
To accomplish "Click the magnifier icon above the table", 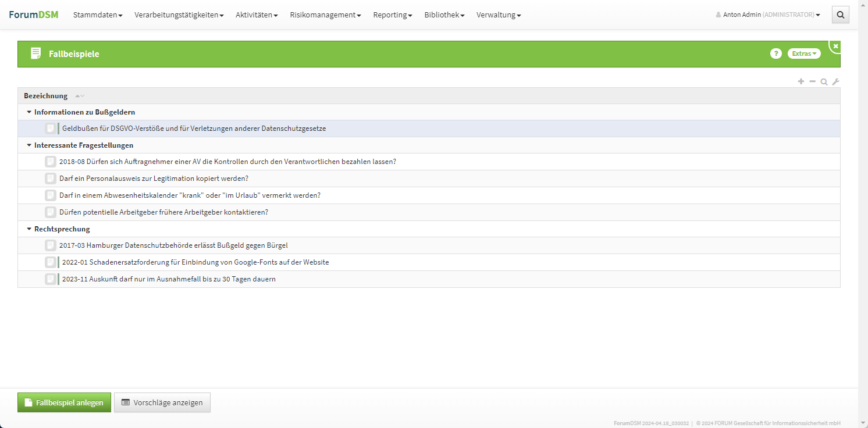I will click(824, 82).
